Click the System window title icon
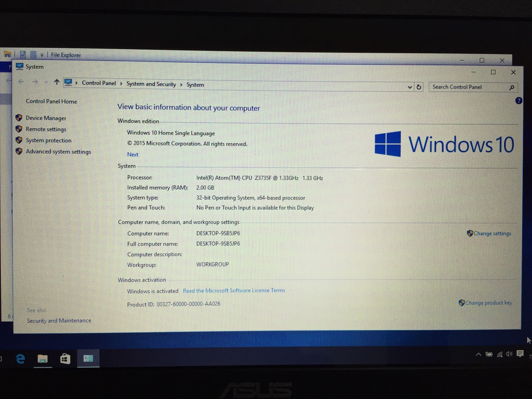 point(19,66)
